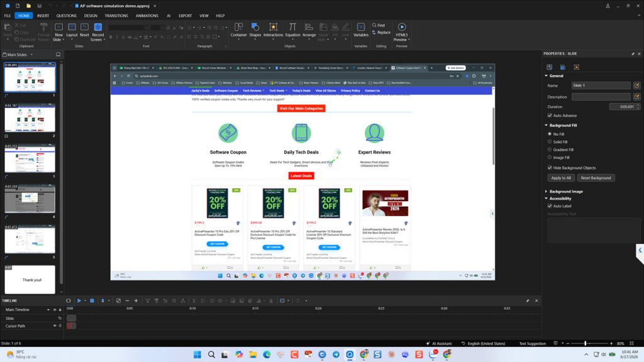The height and width of the screenshot is (362, 644).
Task: Collapse the General section
Action: click(546, 76)
